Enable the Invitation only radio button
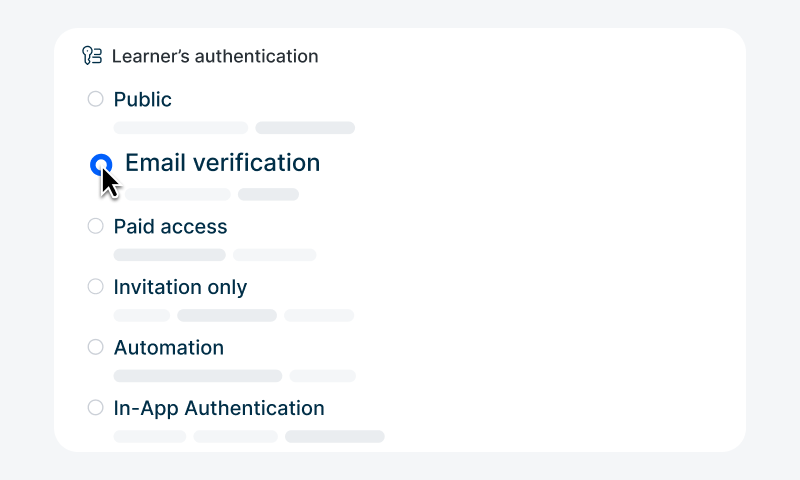 coord(96,287)
